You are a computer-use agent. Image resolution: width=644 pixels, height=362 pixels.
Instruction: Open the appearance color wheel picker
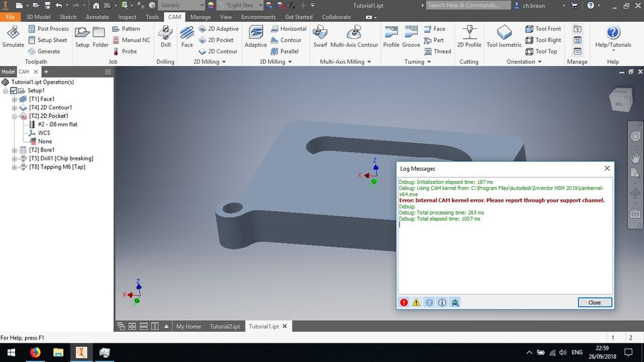[211, 5]
